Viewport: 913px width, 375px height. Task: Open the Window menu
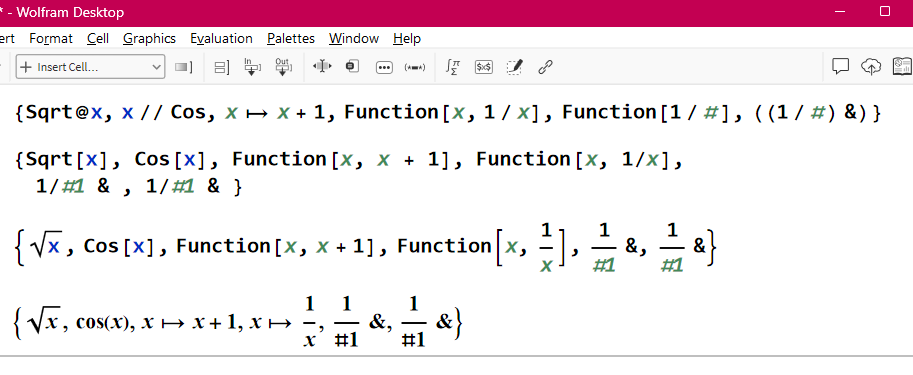point(353,38)
